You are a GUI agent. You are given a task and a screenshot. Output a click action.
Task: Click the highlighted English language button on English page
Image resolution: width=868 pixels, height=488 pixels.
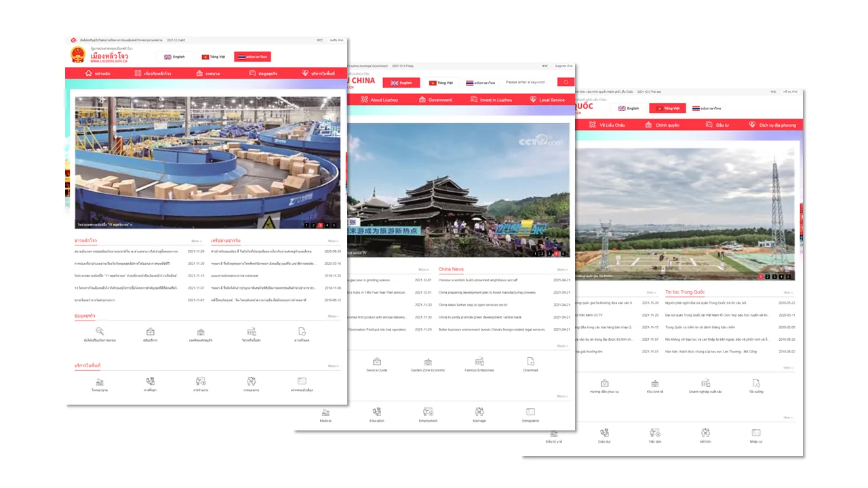pyautogui.click(x=401, y=83)
